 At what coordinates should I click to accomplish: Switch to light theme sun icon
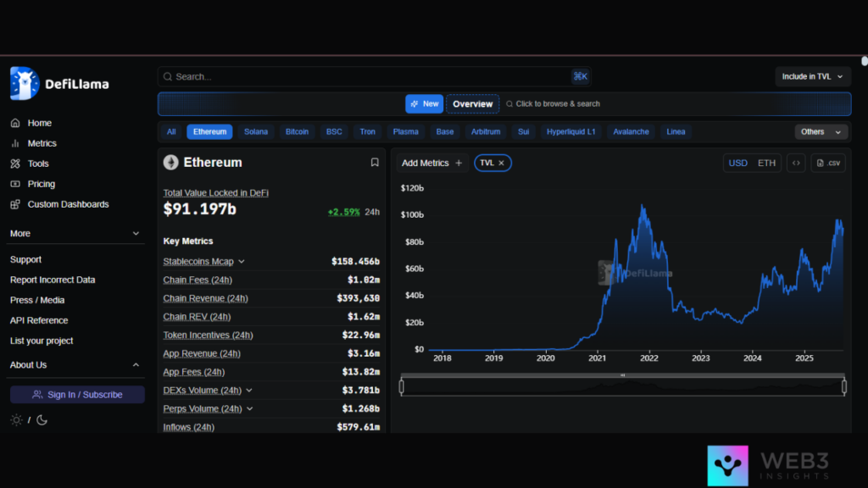(16, 419)
